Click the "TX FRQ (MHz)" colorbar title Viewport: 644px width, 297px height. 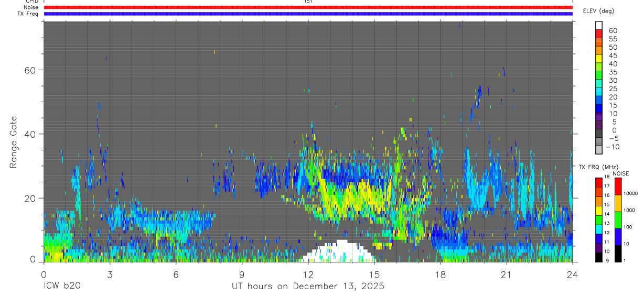(598, 167)
